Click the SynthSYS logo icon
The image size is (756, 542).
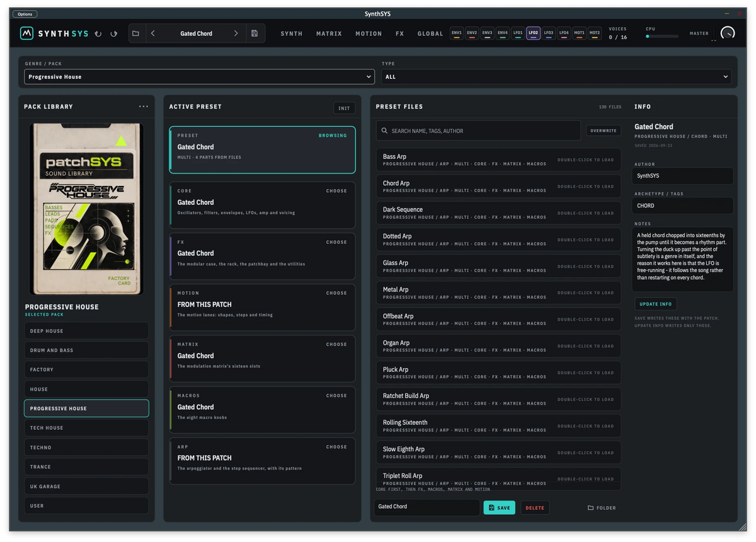(26, 33)
